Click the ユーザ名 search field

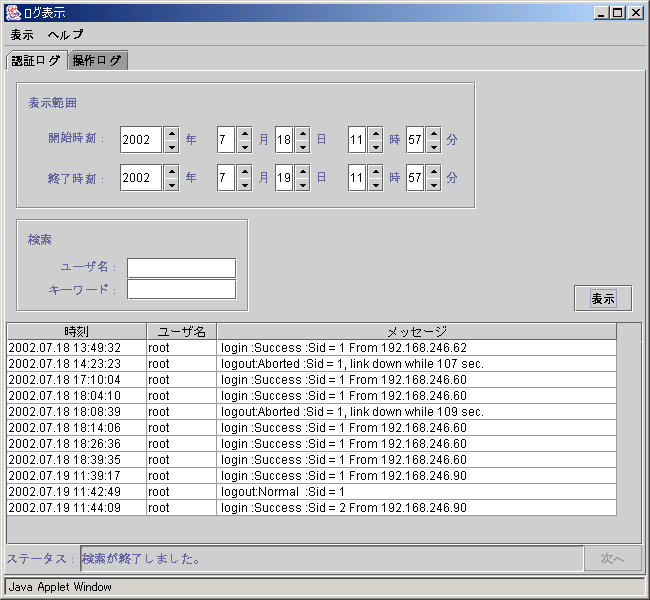[x=181, y=268]
